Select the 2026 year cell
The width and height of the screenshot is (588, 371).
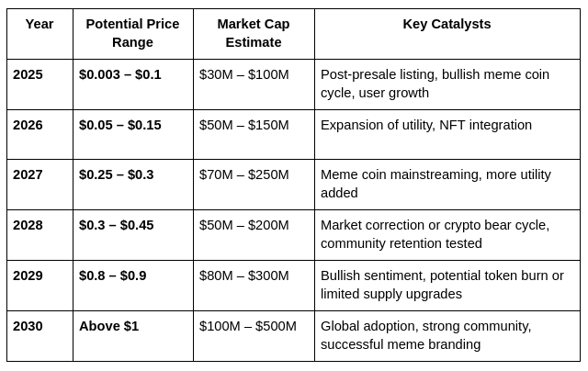pyautogui.click(x=28, y=125)
